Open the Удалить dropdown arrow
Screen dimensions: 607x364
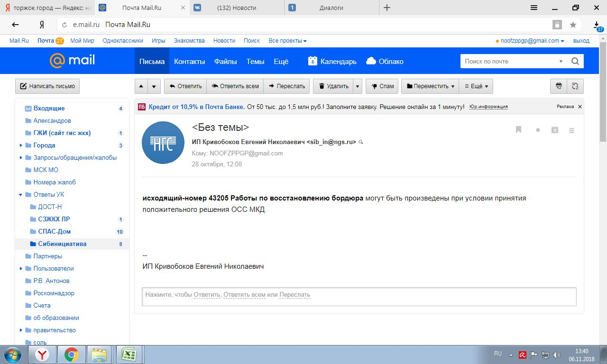[358, 86]
